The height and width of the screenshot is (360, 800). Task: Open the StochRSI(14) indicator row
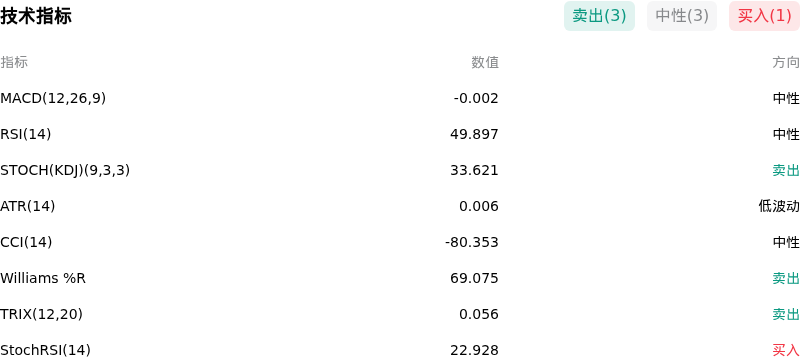coord(400,350)
